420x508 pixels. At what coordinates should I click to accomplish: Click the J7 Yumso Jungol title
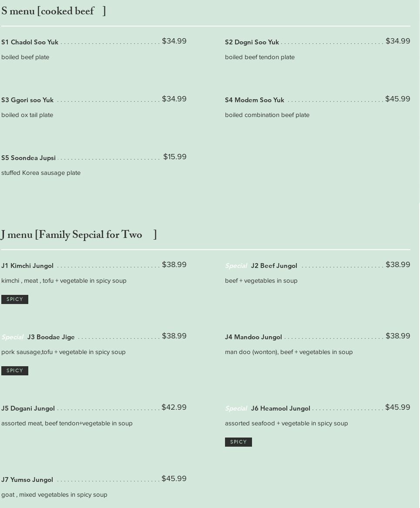click(27, 480)
